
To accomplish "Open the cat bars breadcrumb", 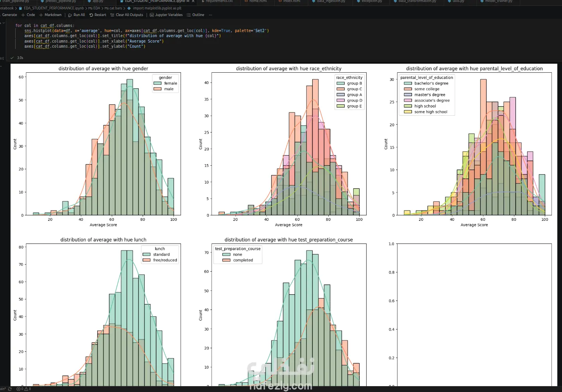I will (113, 8).
